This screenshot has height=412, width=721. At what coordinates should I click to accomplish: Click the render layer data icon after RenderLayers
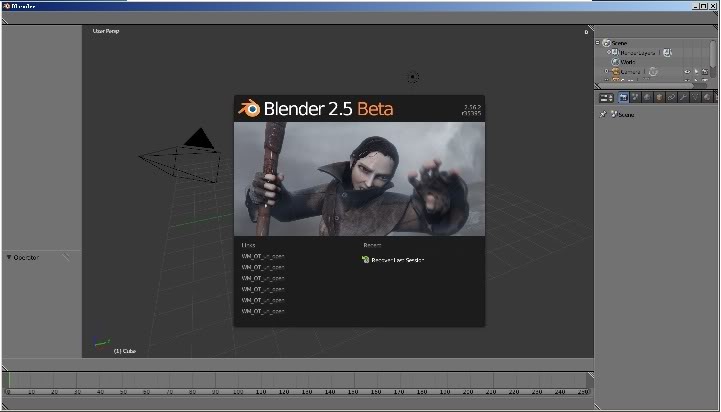coord(667,53)
